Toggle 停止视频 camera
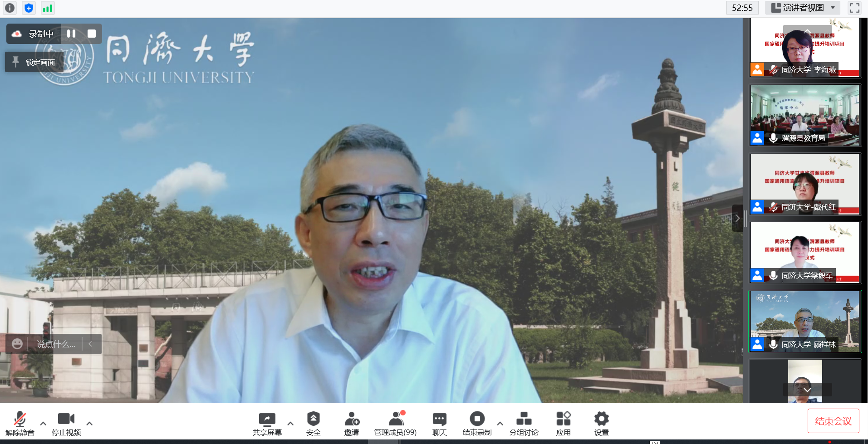The height and width of the screenshot is (444, 868). click(66, 424)
